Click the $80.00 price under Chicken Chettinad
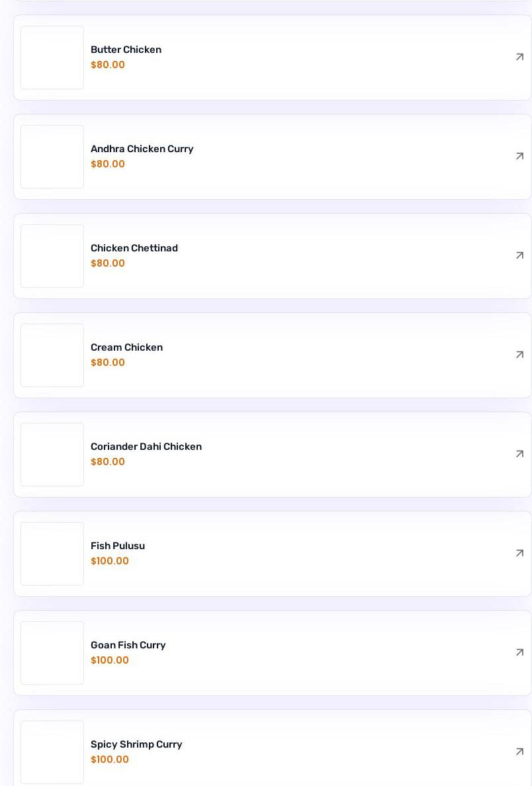Image resolution: width=532 pixels, height=786 pixels. pyautogui.click(x=108, y=263)
